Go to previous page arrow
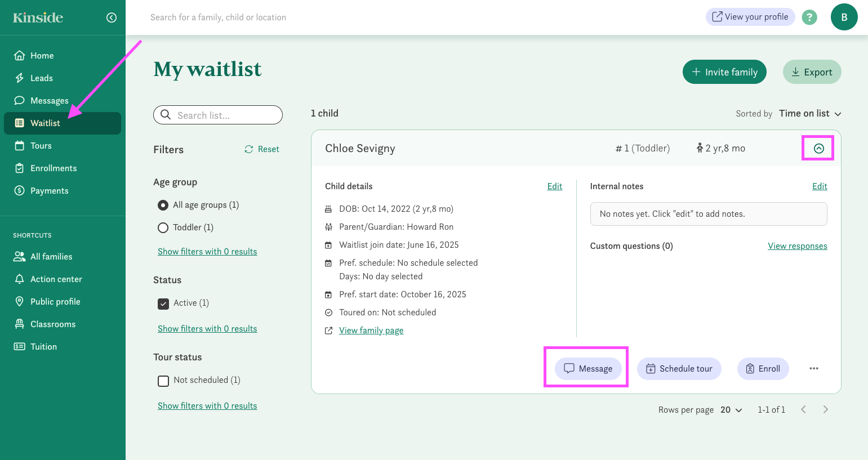The height and width of the screenshot is (460, 868). (803, 410)
